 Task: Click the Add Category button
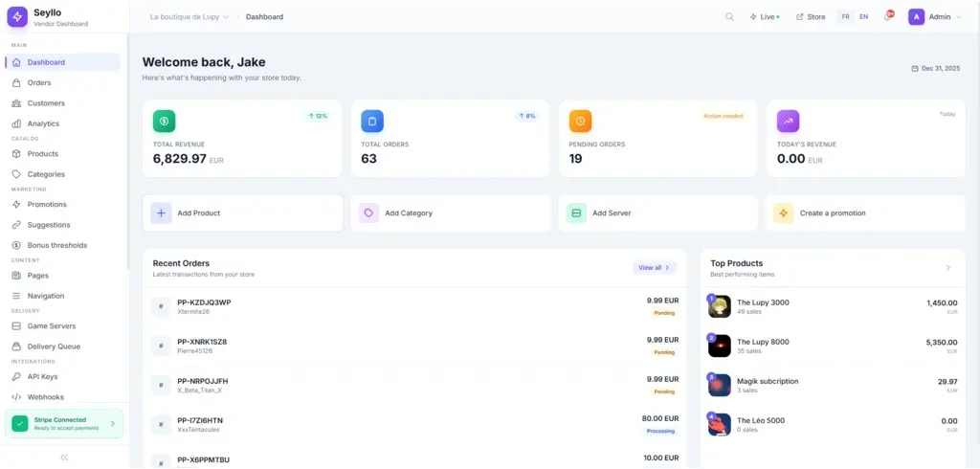[451, 213]
